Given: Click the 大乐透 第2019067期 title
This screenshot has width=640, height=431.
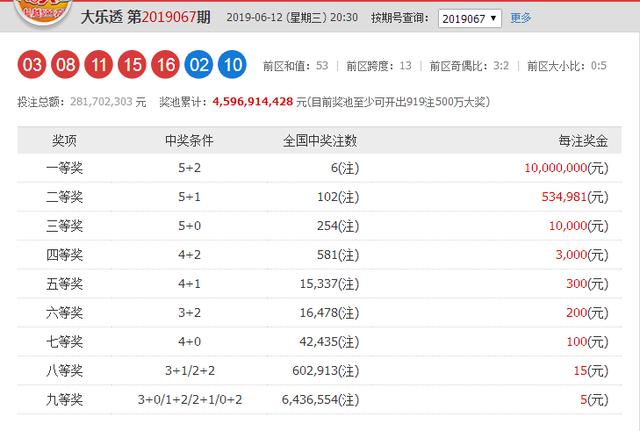Looking at the screenshot, I should point(146,18).
